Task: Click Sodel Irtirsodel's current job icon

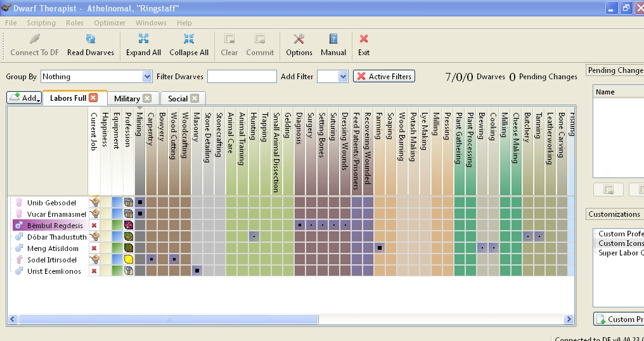Action: click(94, 260)
